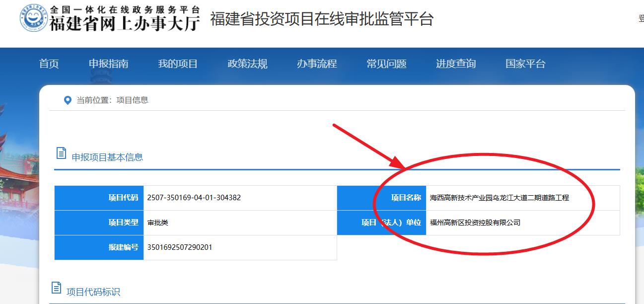The height and width of the screenshot is (304, 644).
Task: Click the 福建省网上办事大厅 title text
Action: coord(125,23)
